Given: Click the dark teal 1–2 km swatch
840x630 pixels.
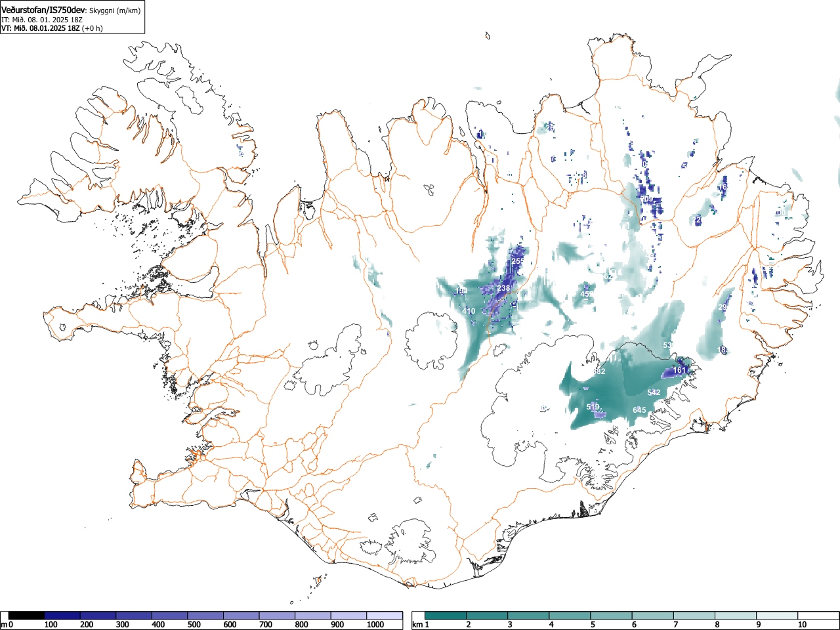Looking at the screenshot, I should click(446, 616).
